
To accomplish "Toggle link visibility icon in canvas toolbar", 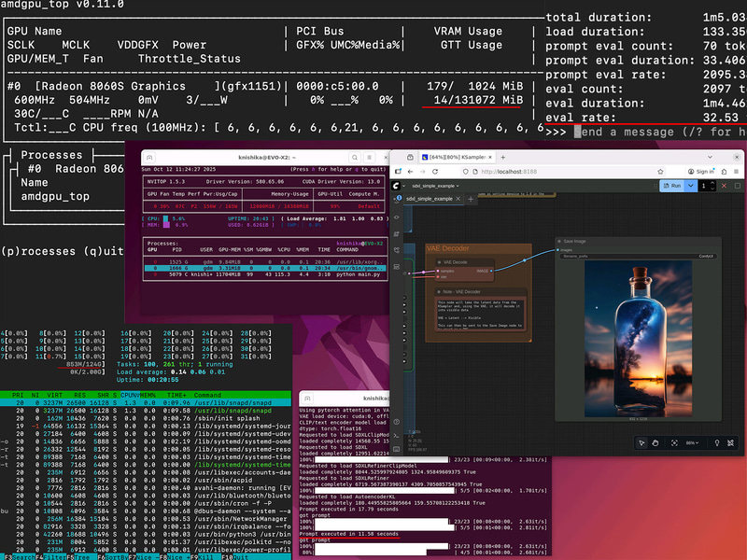I will 730,442.
